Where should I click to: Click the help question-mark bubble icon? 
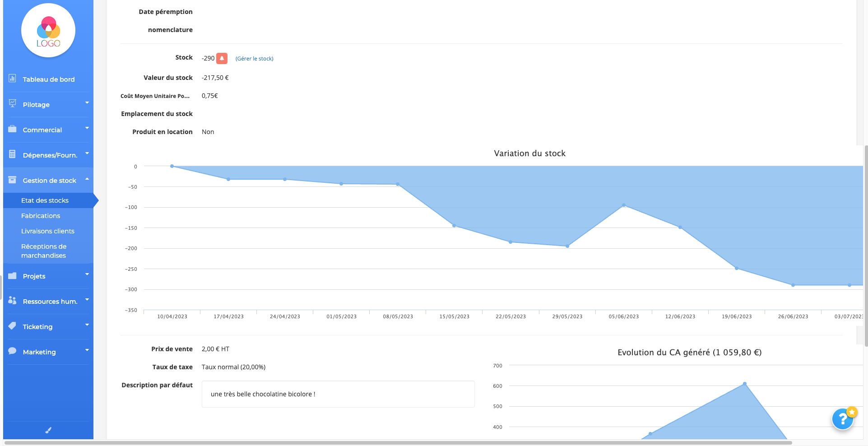842,419
